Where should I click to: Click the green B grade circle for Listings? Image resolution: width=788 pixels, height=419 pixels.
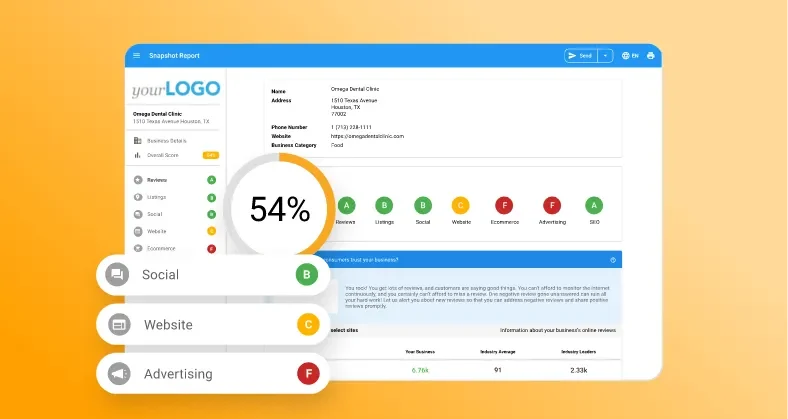[384, 205]
